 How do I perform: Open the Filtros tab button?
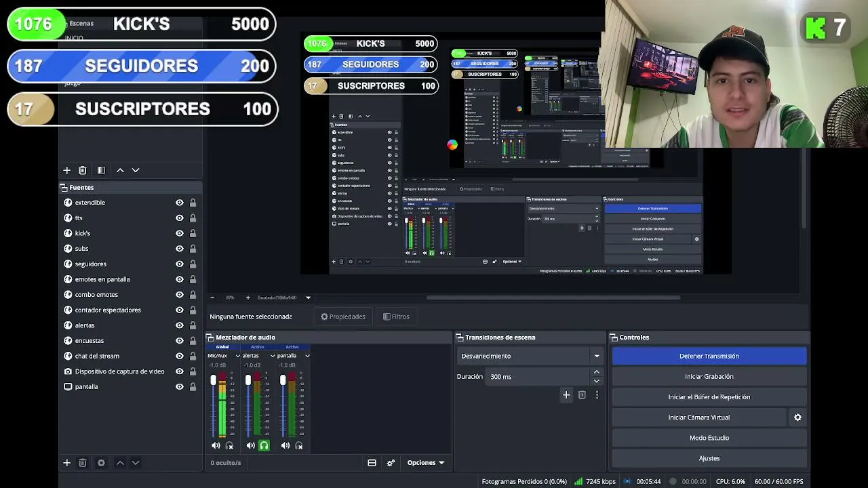tap(396, 317)
